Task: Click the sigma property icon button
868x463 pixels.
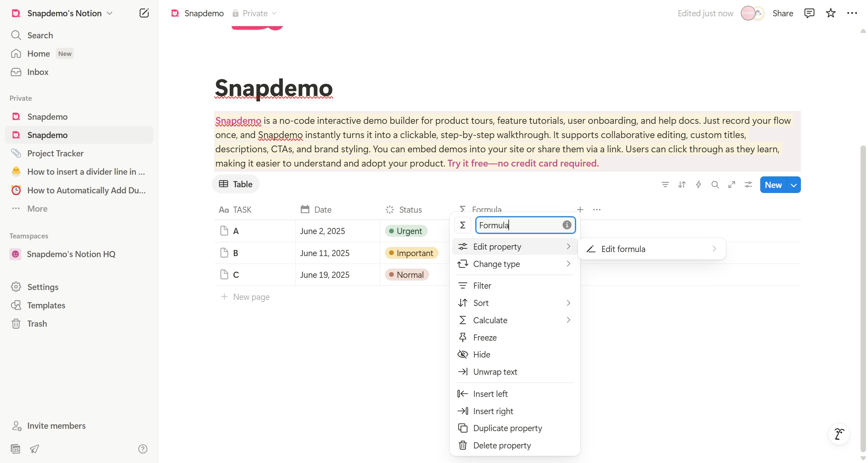Action: click(463, 225)
